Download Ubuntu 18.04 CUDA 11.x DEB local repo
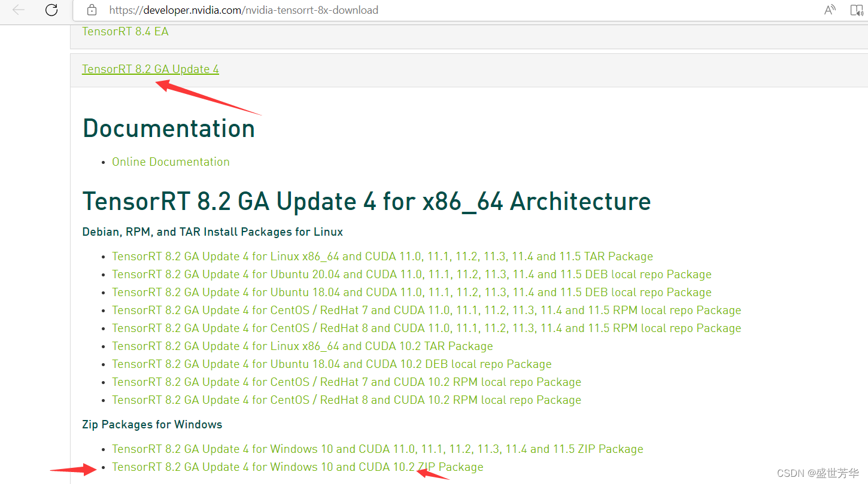Viewport: 868px width, 484px height. (x=412, y=292)
